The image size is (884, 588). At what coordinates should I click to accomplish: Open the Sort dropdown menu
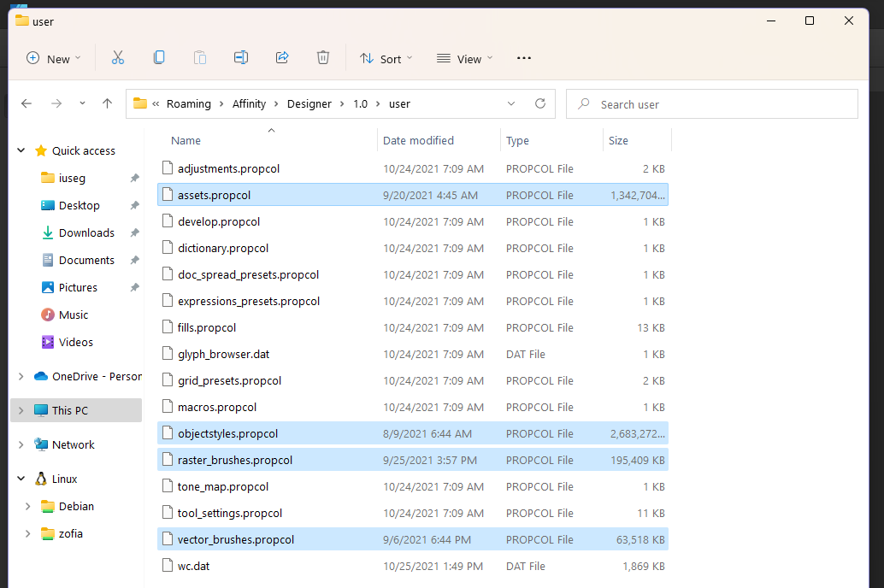[386, 58]
